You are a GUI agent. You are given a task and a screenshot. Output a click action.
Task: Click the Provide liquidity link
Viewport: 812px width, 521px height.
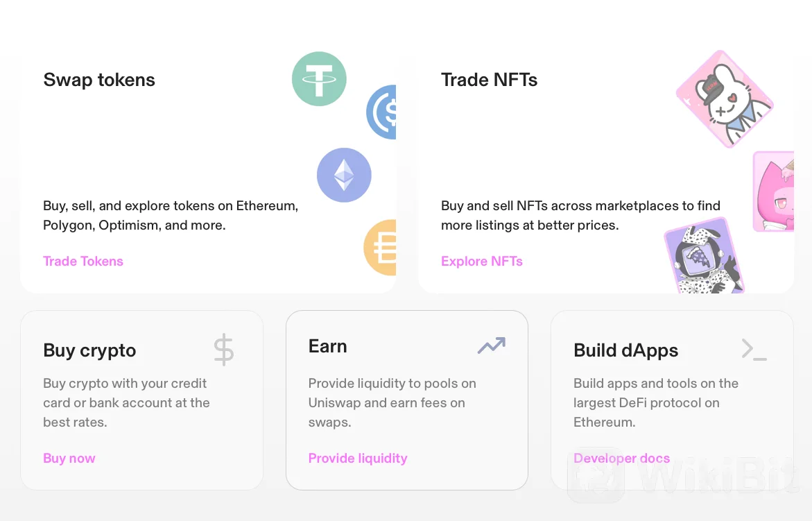pos(358,459)
